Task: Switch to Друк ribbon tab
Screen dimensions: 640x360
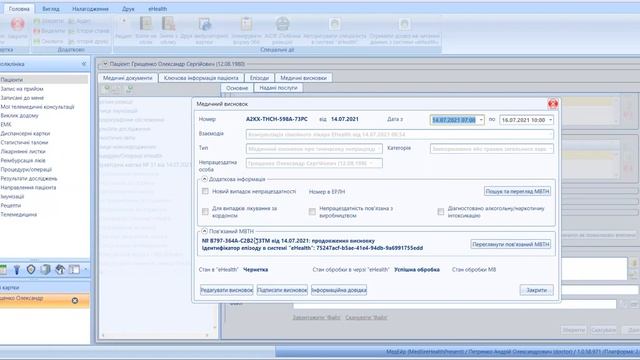Action: click(128, 9)
